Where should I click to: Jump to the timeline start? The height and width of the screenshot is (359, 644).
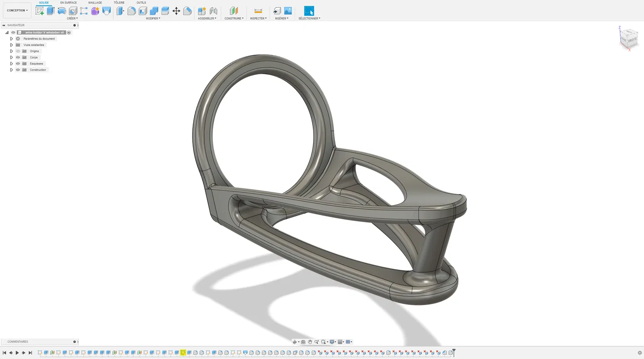pos(4,353)
